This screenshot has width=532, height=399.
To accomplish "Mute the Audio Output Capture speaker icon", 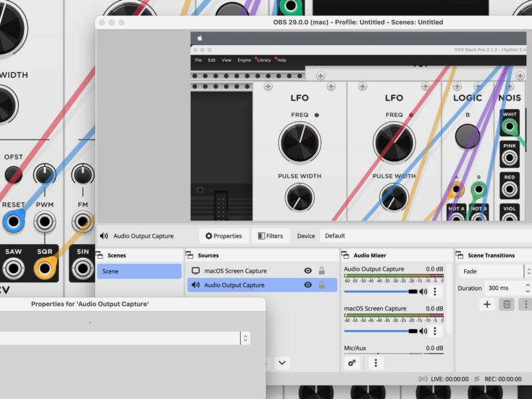I will 423,291.
